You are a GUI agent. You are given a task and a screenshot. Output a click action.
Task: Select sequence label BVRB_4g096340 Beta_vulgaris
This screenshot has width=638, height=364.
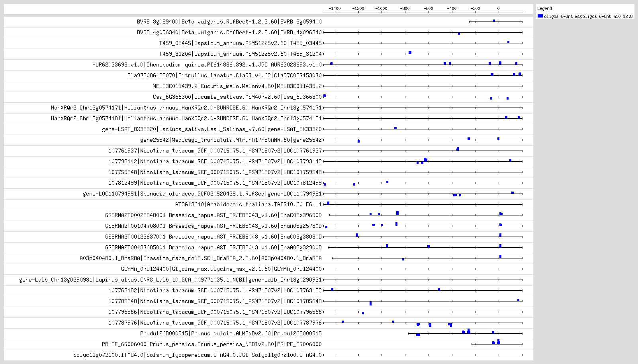coord(229,32)
